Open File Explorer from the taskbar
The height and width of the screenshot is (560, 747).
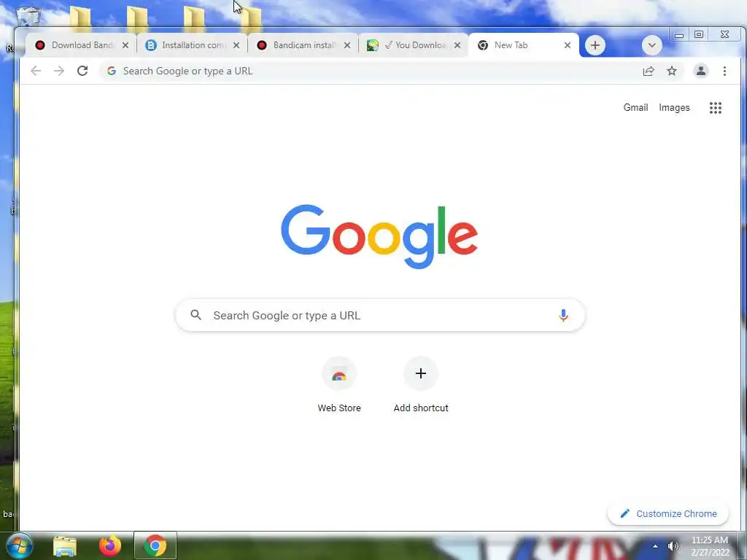65,545
